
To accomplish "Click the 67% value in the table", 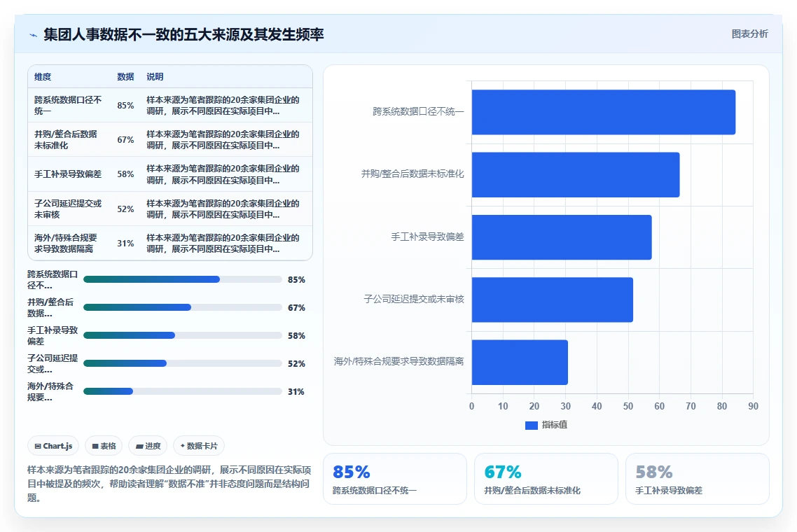I will tap(125, 140).
